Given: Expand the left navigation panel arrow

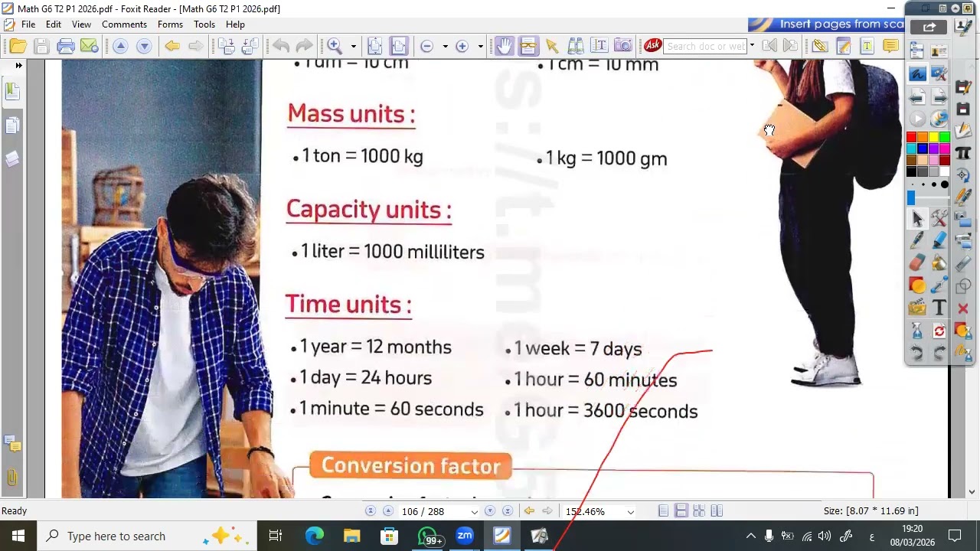Looking at the screenshot, I should [x=18, y=66].
